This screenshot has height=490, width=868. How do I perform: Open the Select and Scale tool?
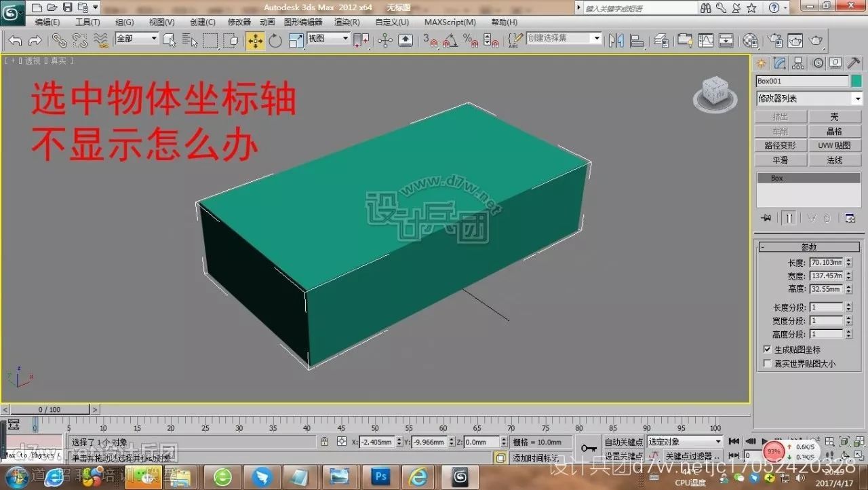[296, 39]
